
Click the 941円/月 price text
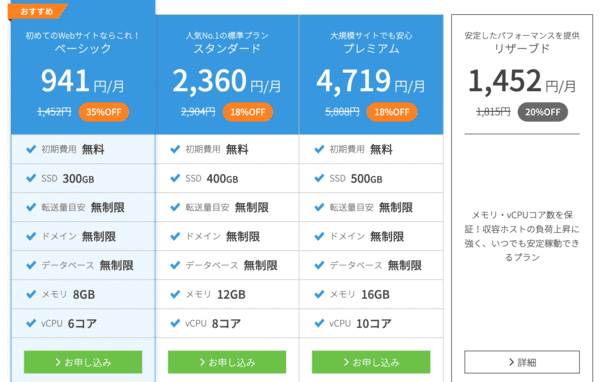pyautogui.click(x=83, y=81)
